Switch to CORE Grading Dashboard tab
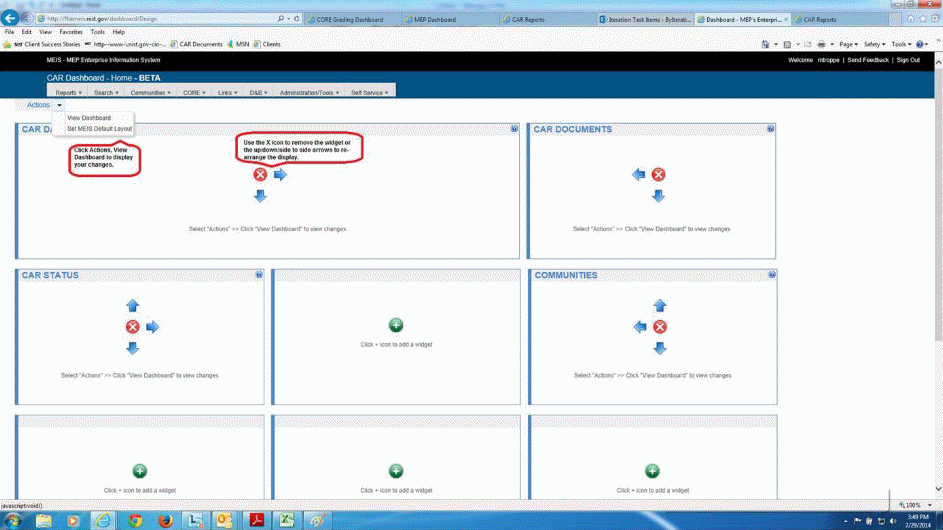The image size is (943, 530). pos(352,19)
